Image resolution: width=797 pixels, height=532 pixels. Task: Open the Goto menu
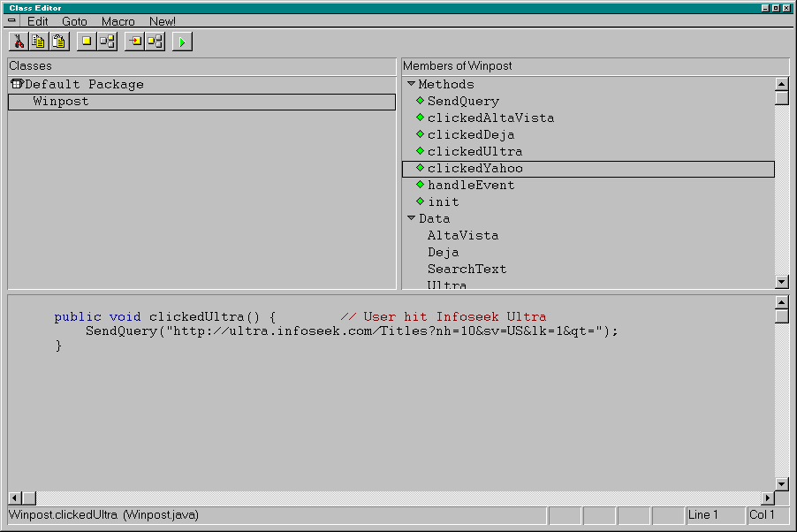74,21
